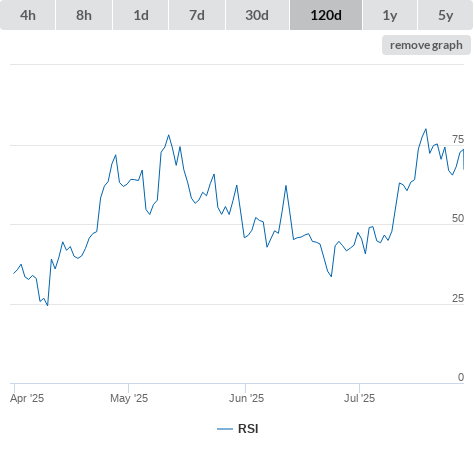Click the RSI legend blue line marker
This screenshot has height=455, width=474.
[225, 429]
